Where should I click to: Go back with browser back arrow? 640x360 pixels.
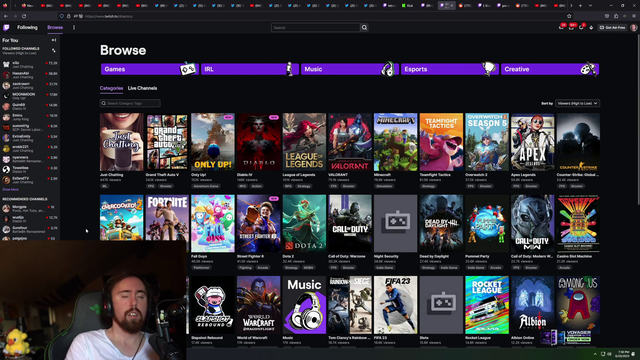[6, 16]
